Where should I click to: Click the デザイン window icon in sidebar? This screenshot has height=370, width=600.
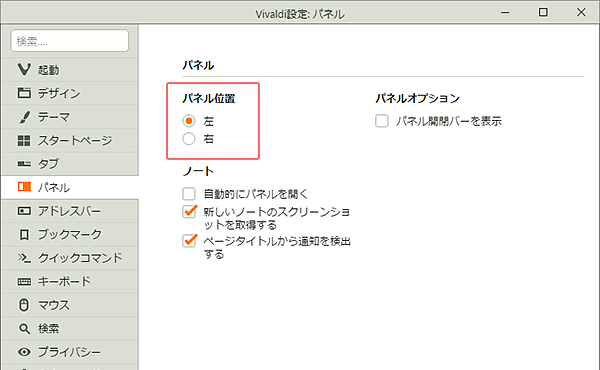pyautogui.click(x=24, y=93)
